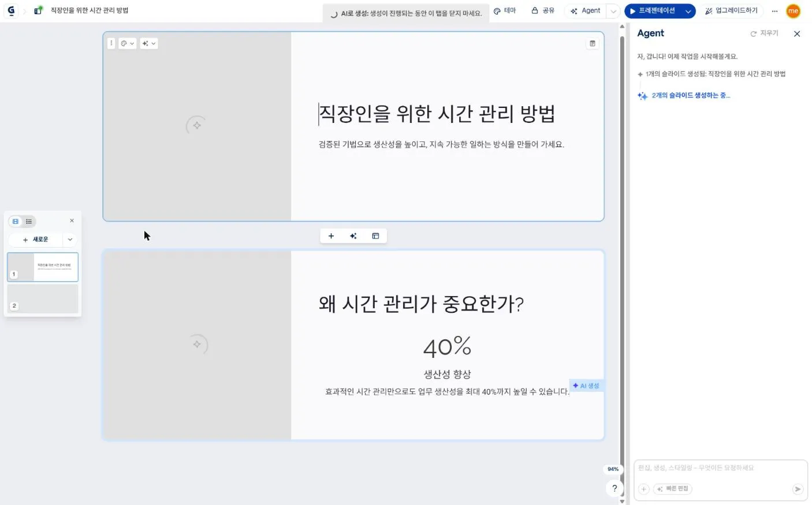Click the 40% statistic text
Screen dimensions: 812x505
pyautogui.click(x=448, y=347)
